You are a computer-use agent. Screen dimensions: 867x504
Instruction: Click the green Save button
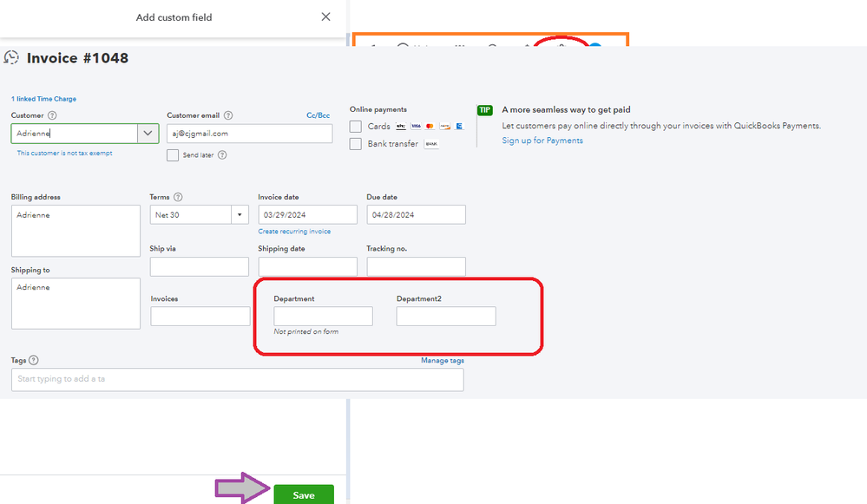tap(304, 494)
